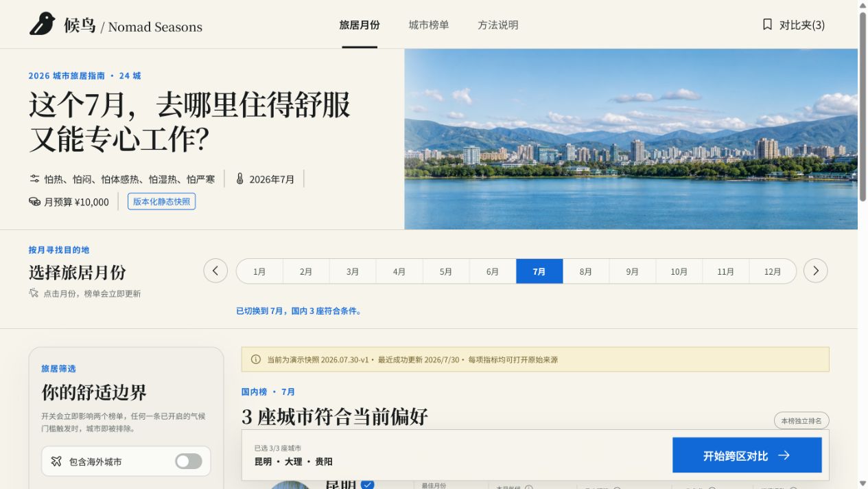Click the 旅居筛选 panel label

[58, 369]
